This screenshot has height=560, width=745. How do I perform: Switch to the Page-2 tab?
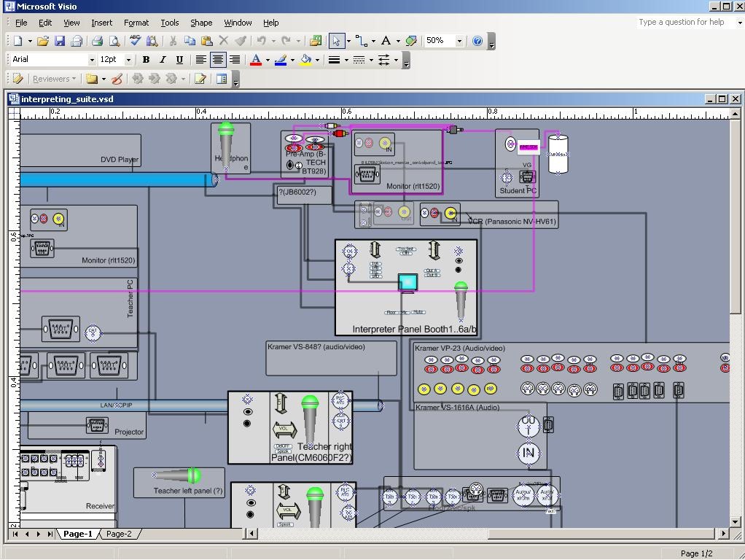[x=120, y=534]
